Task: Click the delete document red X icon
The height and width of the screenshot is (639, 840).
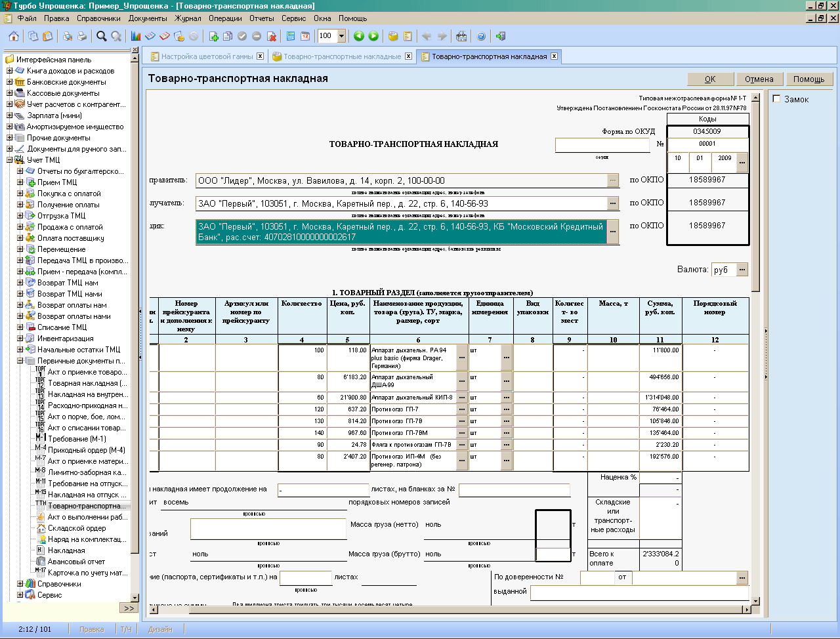Action: coord(272,37)
